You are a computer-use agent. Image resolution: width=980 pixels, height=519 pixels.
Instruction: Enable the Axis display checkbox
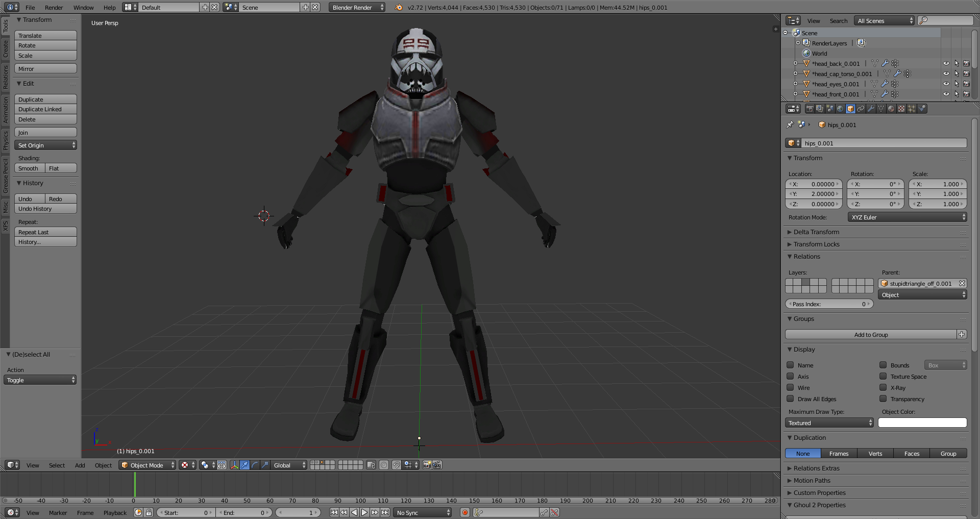(790, 376)
